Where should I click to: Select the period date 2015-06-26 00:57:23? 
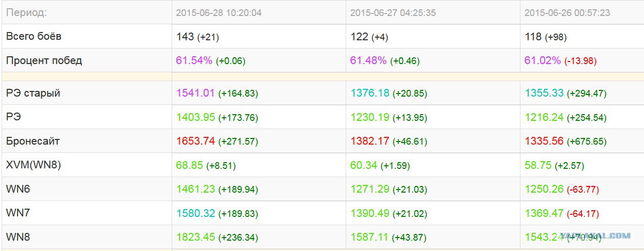[x=567, y=13]
